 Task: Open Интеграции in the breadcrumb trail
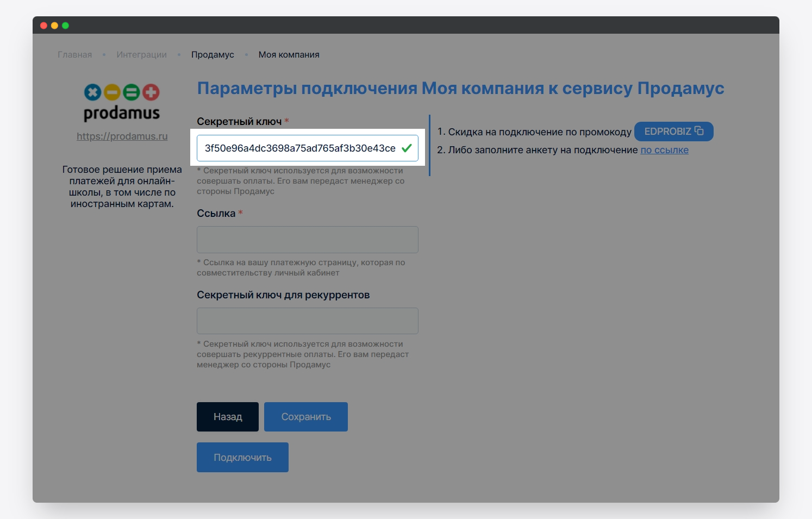click(x=141, y=55)
